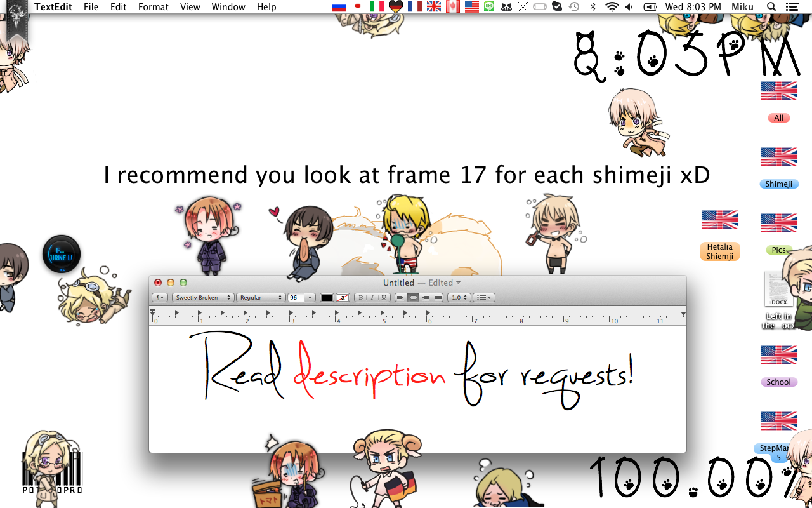Open the text background color swatch
The height and width of the screenshot is (508, 812).
click(x=343, y=297)
